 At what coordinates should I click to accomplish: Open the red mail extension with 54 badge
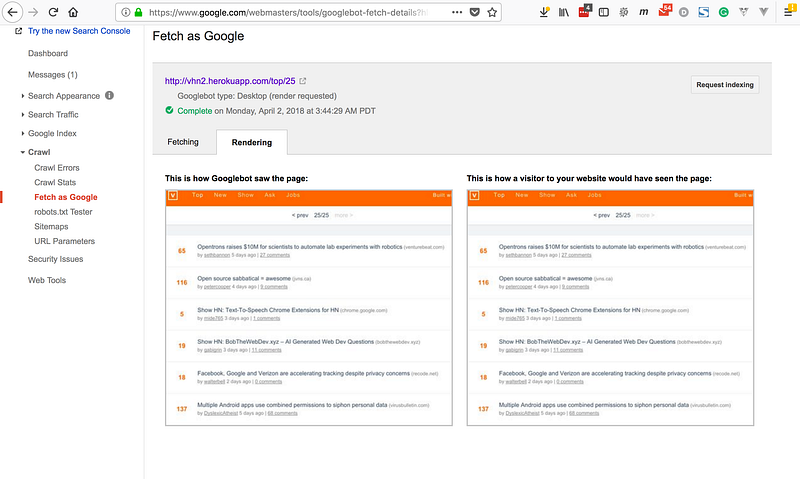(664, 10)
